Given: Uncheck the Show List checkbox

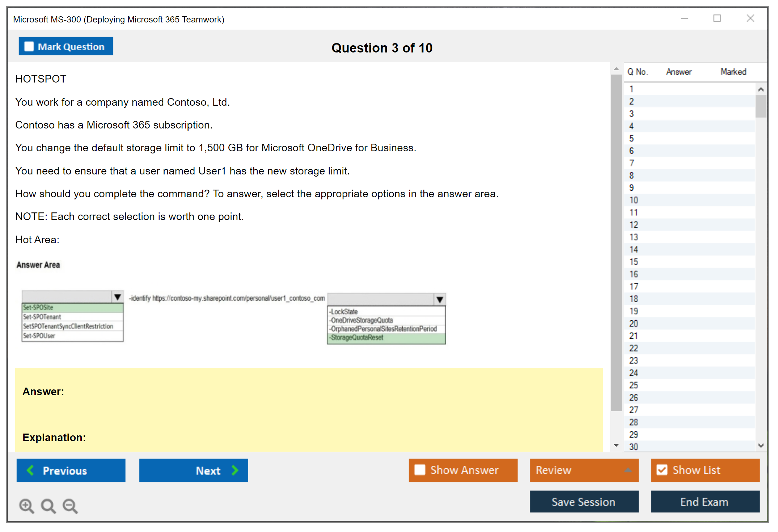Looking at the screenshot, I should click(x=662, y=470).
